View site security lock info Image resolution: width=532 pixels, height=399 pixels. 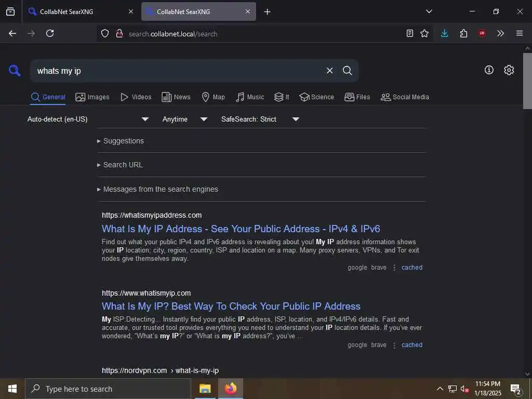click(119, 34)
